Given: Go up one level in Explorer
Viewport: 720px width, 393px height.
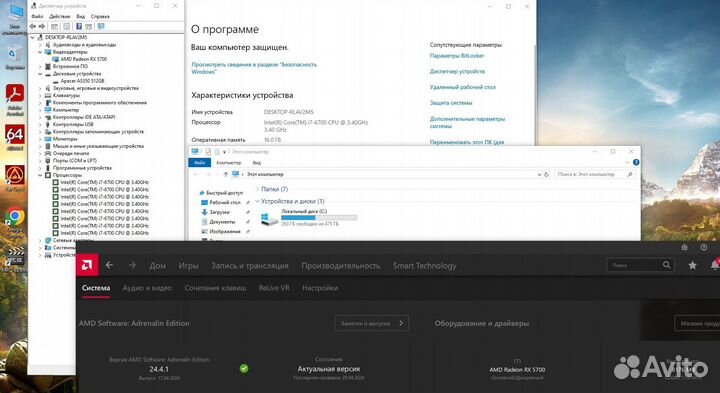Looking at the screenshot, I should click(x=225, y=174).
